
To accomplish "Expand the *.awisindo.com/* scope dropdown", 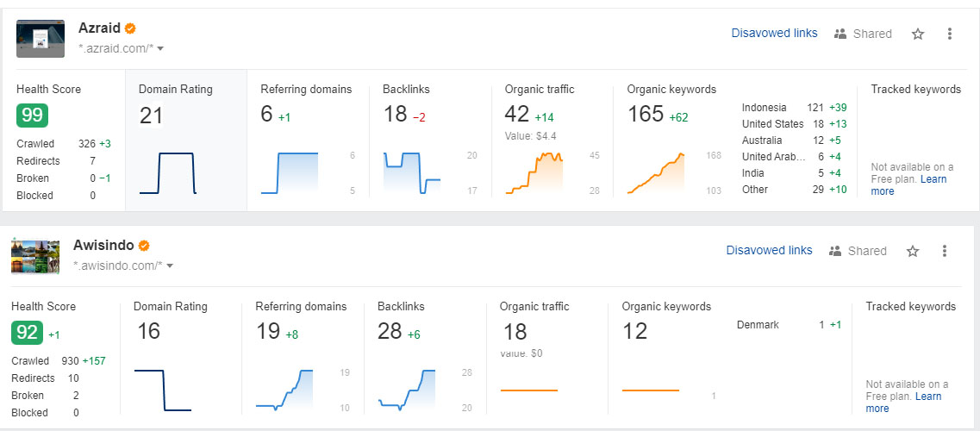I will click(170, 265).
